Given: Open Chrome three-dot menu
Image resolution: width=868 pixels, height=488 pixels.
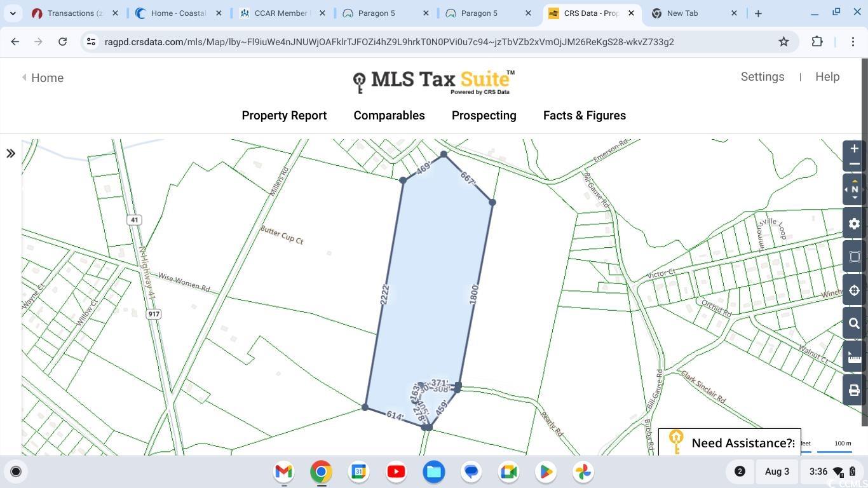Looking at the screenshot, I should click(x=852, y=42).
